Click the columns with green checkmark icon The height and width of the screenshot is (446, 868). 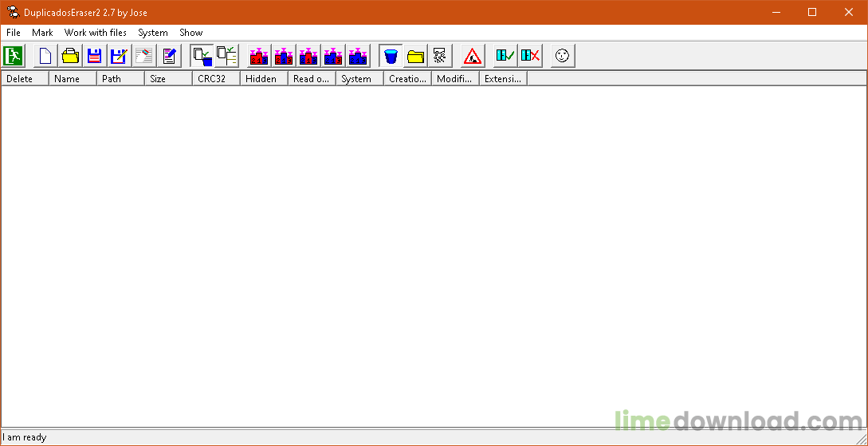(505, 56)
